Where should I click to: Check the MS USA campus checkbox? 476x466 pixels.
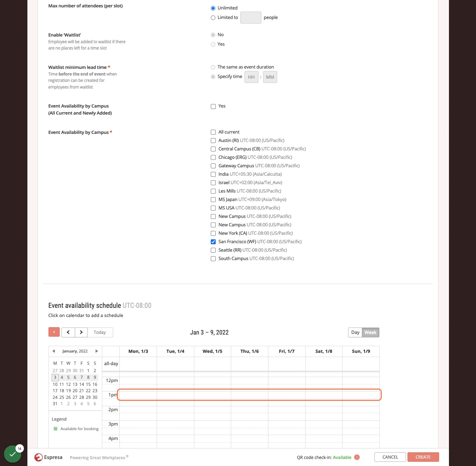coord(213,208)
